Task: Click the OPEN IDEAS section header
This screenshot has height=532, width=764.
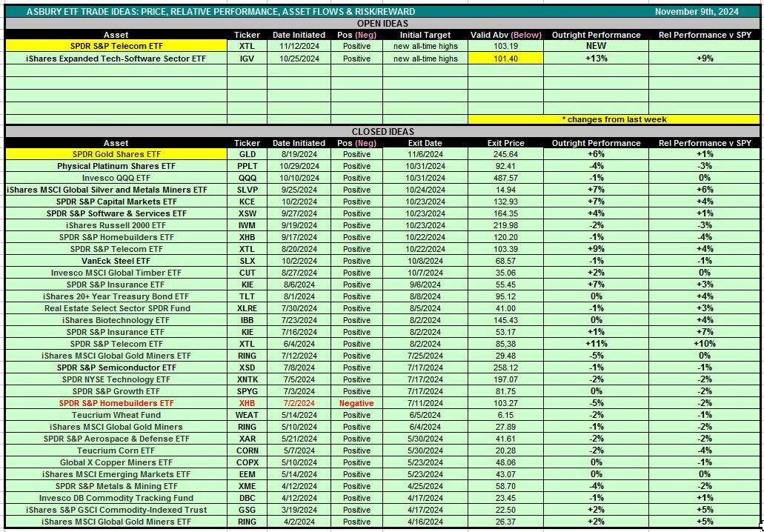Action: [x=381, y=23]
